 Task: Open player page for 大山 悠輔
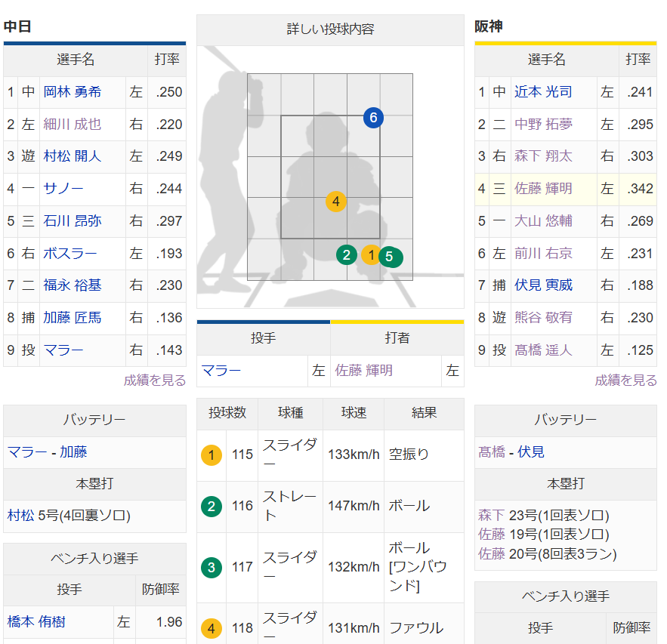[543, 221]
